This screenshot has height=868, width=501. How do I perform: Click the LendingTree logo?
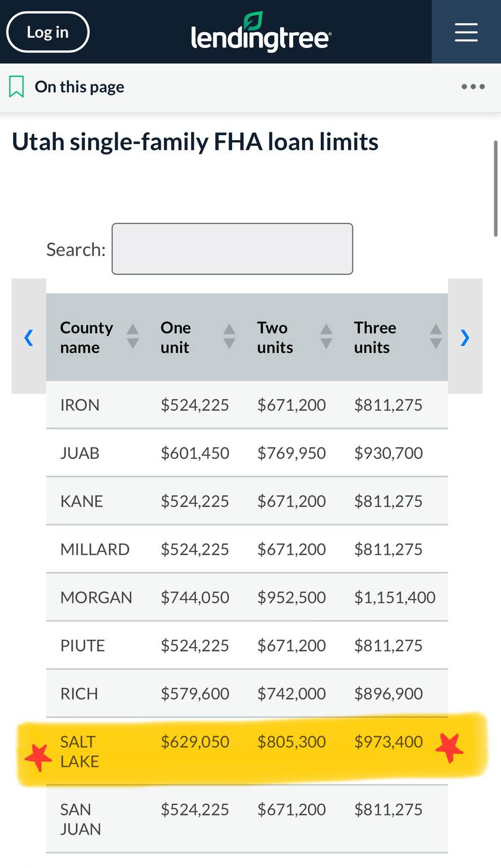261,33
